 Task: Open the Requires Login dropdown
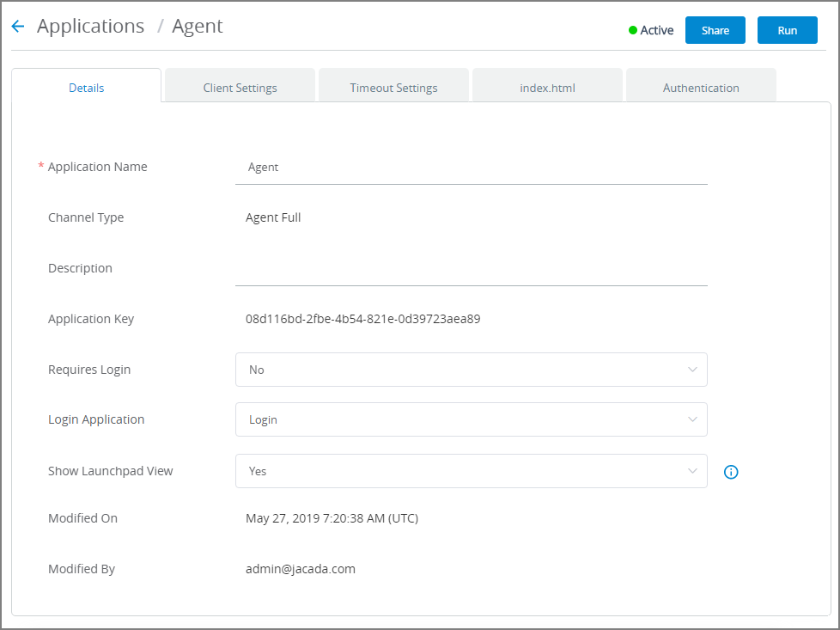coord(472,370)
